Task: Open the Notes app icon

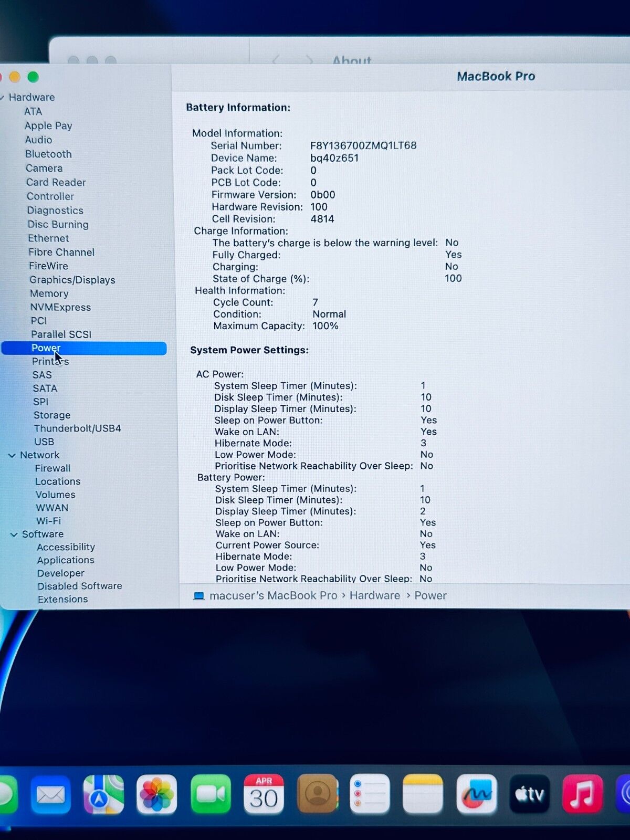Action: pos(423,794)
